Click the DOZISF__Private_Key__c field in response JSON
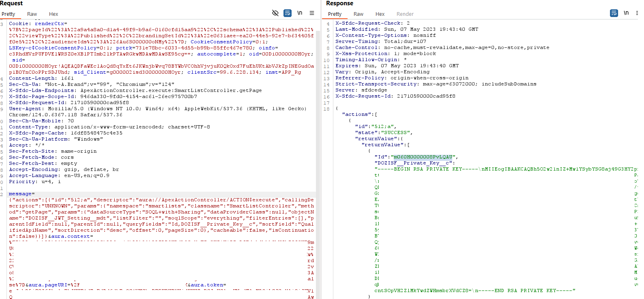The width and height of the screenshot is (644, 299). (x=413, y=163)
